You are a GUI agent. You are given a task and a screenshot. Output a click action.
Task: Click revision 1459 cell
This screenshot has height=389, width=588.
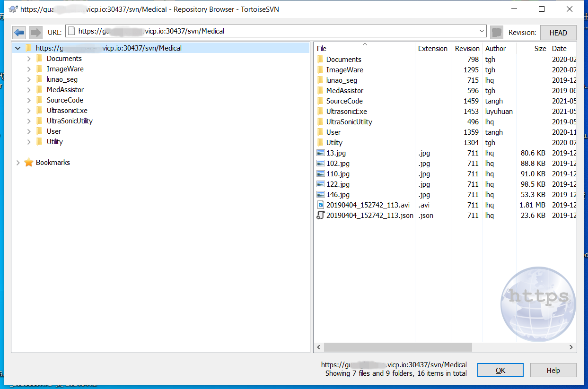pos(471,101)
